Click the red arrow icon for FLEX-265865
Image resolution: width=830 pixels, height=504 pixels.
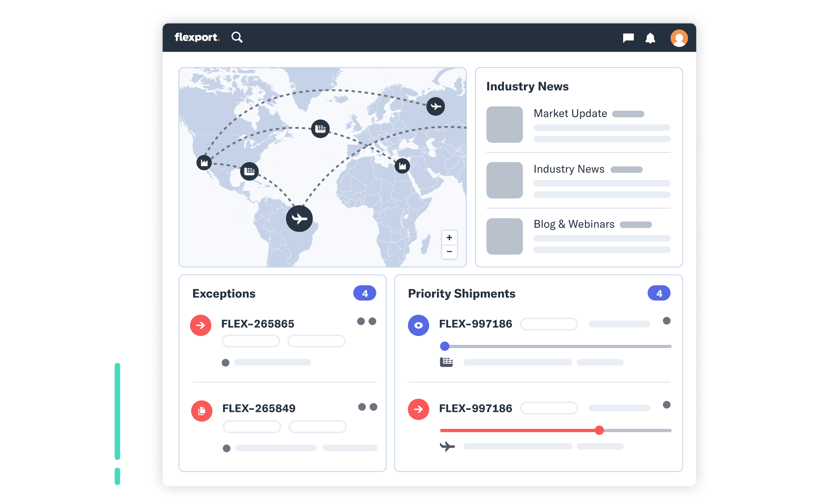[201, 325]
